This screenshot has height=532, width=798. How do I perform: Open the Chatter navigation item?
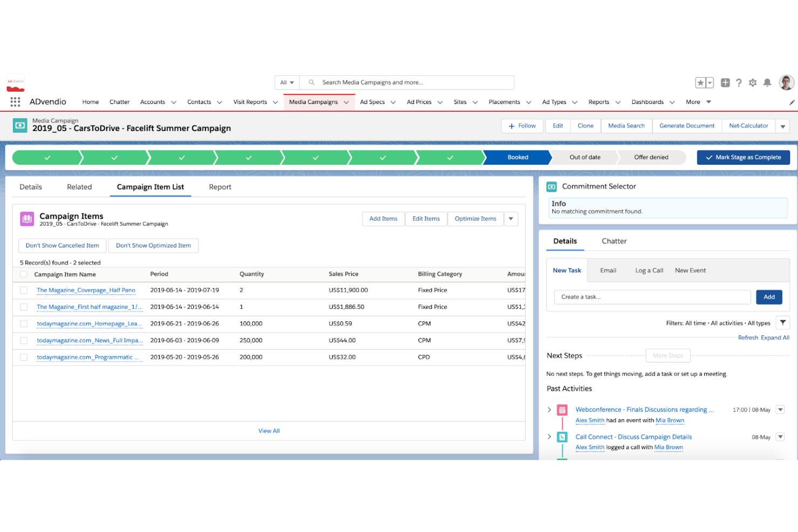tap(120, 102)
